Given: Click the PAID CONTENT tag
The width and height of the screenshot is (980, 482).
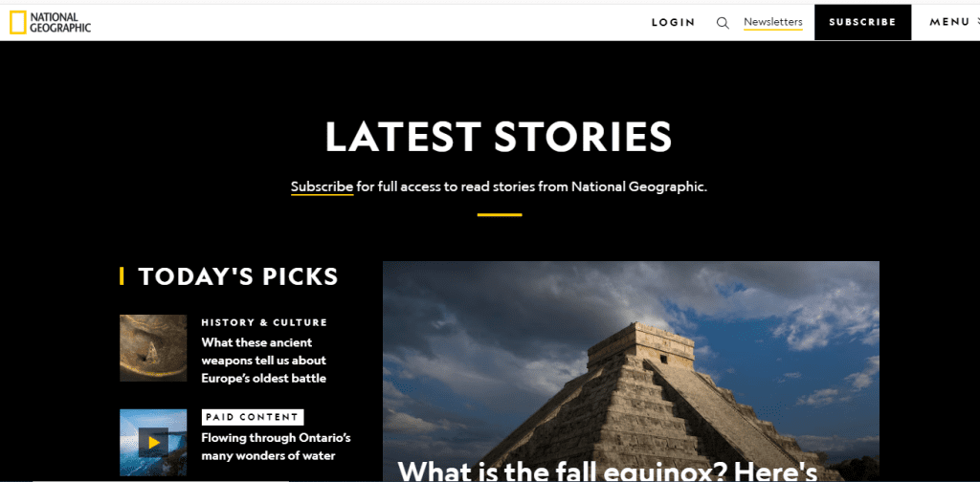Looking at the screenshot, I should [253, 417].
